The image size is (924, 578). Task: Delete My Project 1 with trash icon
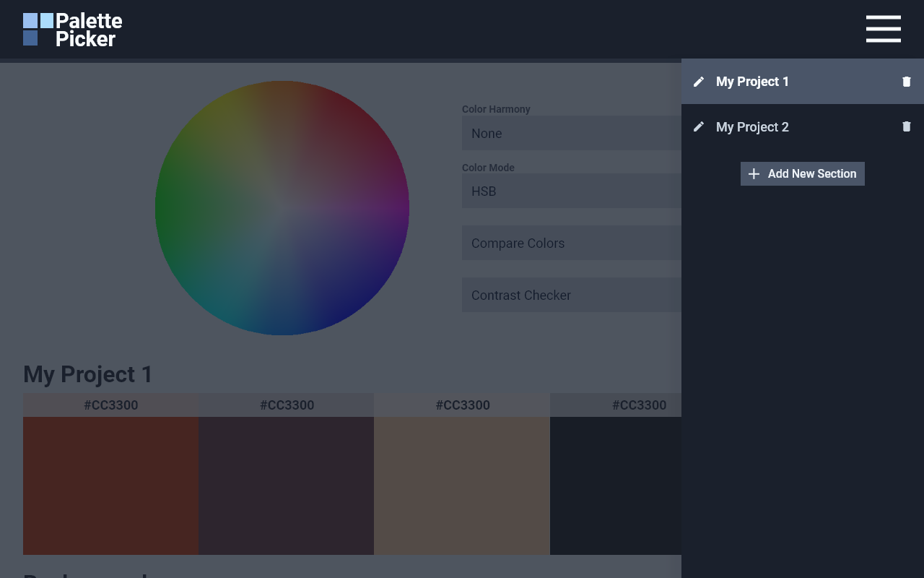[x=906, y=81]
